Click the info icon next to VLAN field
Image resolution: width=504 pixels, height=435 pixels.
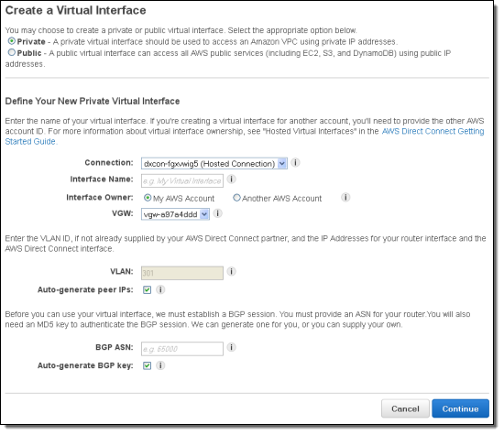[231, 271]
